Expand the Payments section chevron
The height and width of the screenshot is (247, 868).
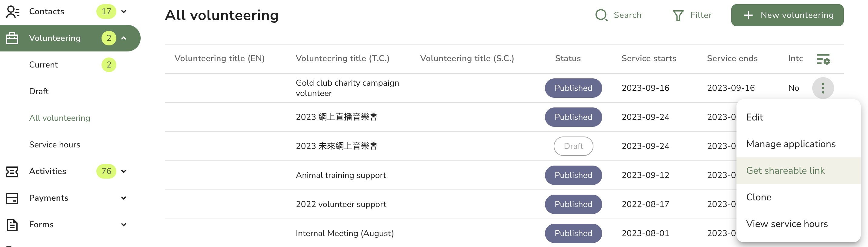point(124,198)
